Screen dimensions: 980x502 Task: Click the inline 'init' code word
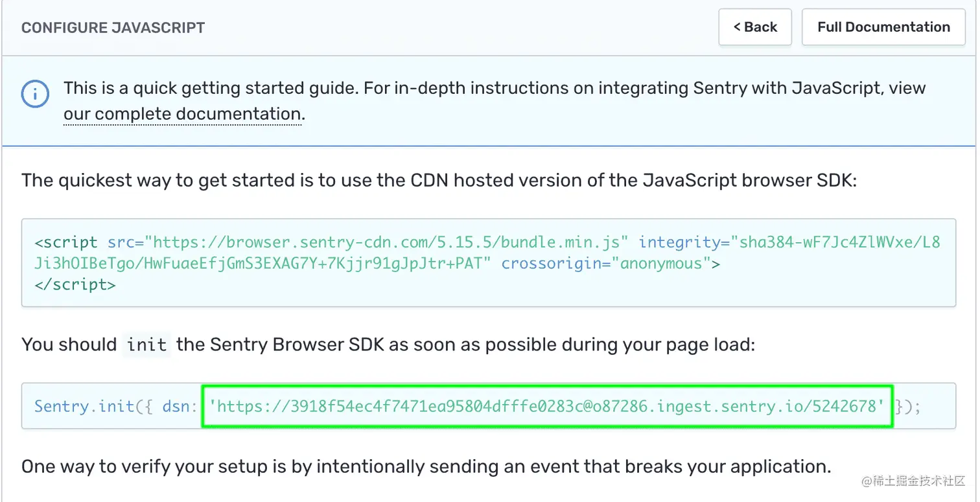point(146,345)
